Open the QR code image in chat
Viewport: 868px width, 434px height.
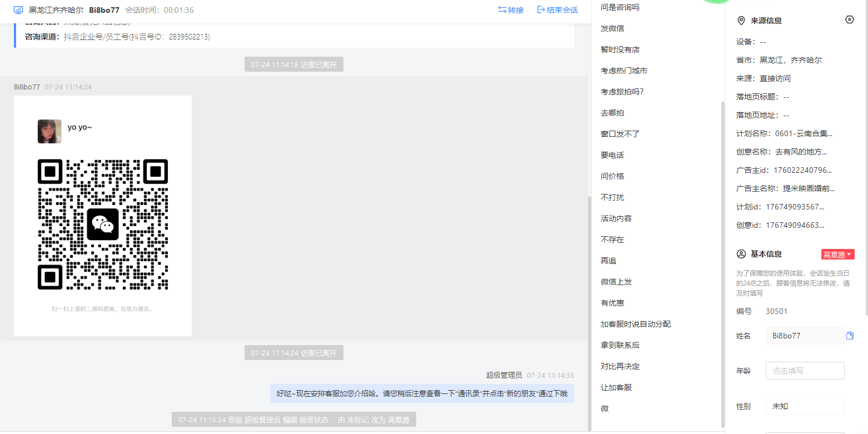(x=103, y=216)
